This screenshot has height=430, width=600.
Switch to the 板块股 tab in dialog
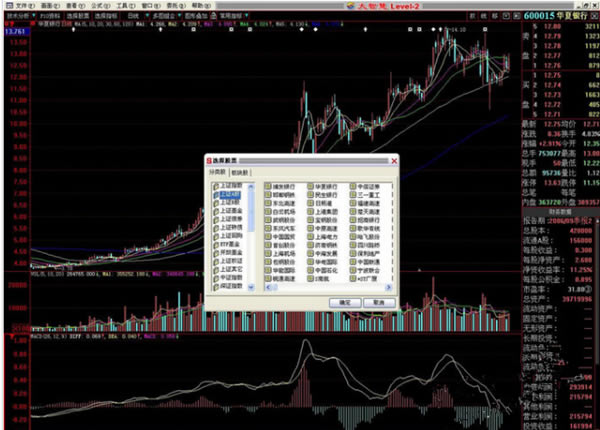240,173
